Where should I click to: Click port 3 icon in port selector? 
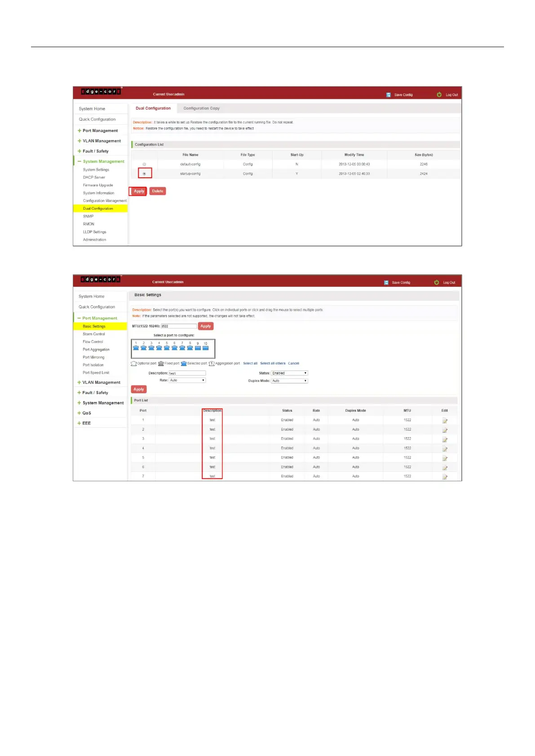pos(151,347)
